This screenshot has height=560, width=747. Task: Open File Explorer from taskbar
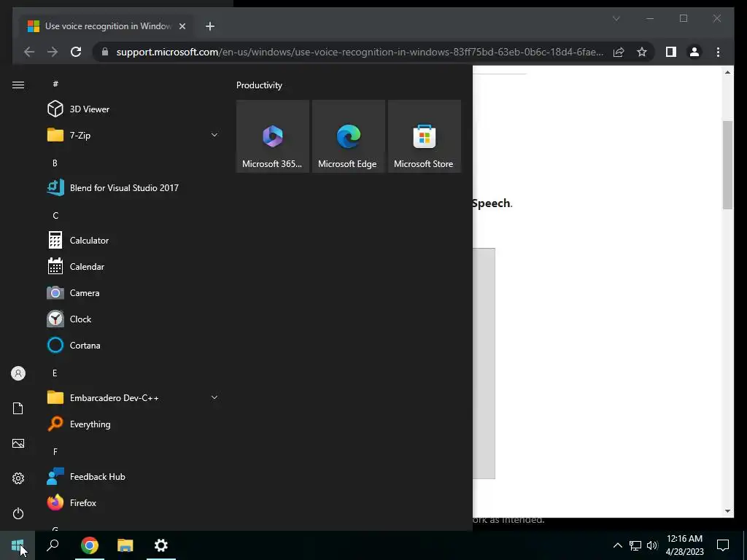125,545
